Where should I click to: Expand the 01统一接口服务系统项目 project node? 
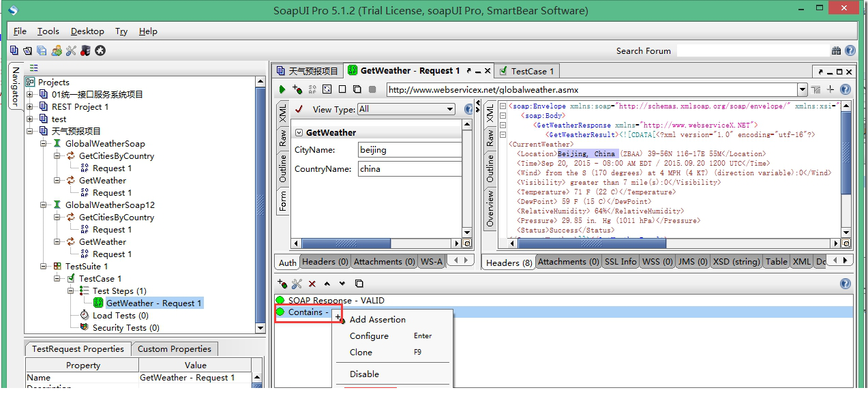(30, 95)
